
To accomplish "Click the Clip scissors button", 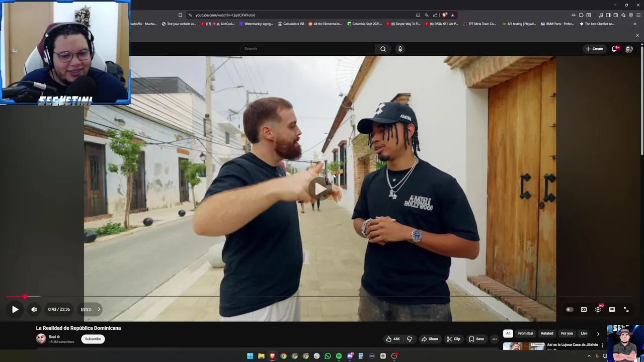I will (x=453, y=339).
